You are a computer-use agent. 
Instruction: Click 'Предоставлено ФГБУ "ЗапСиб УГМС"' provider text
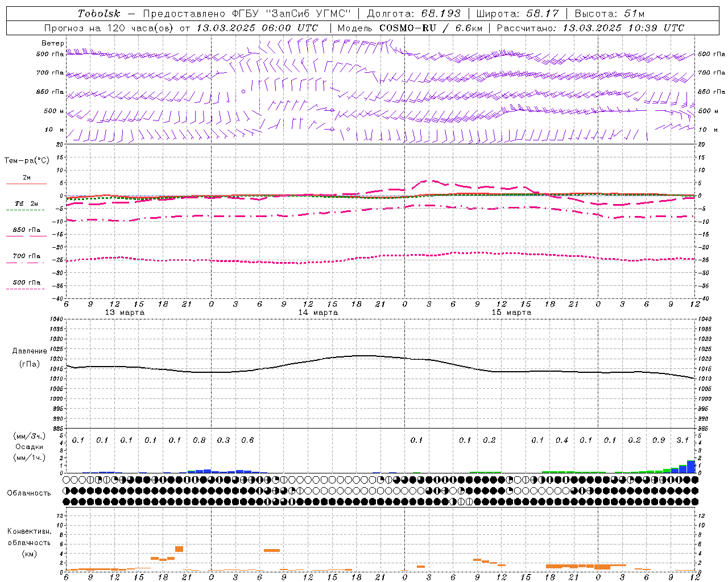pyautogui.click(x=247, y=14)
